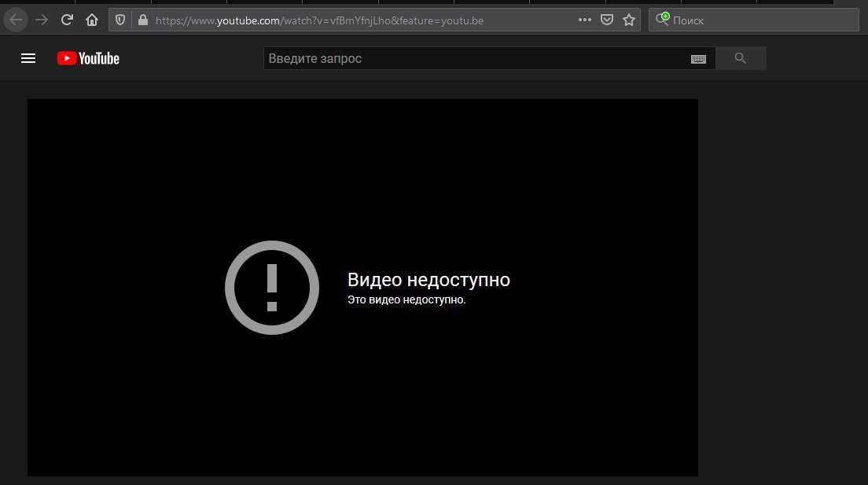Viewport: 868px width, 485px height.
Task: Click the magnifier icon in the Поиск box
Action: tap(662, 20)
